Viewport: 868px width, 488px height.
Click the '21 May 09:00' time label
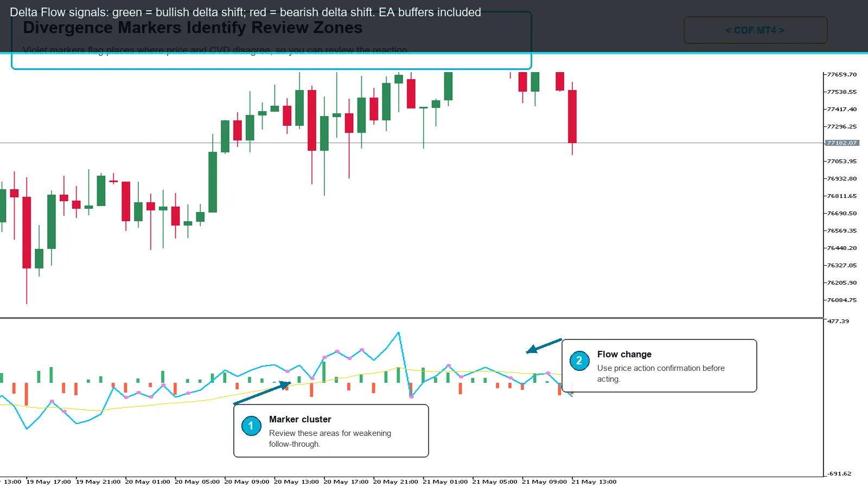pyautogui.click(x=545, y=481)
